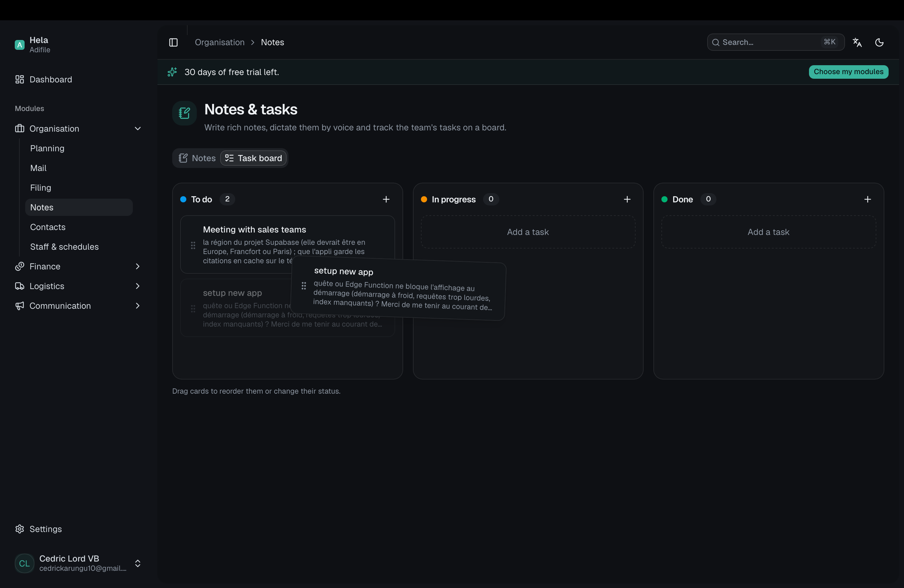Click Choose my modules button
This screenshot has width=904, height=588.
pyautogui.click(x=848, y=72)
